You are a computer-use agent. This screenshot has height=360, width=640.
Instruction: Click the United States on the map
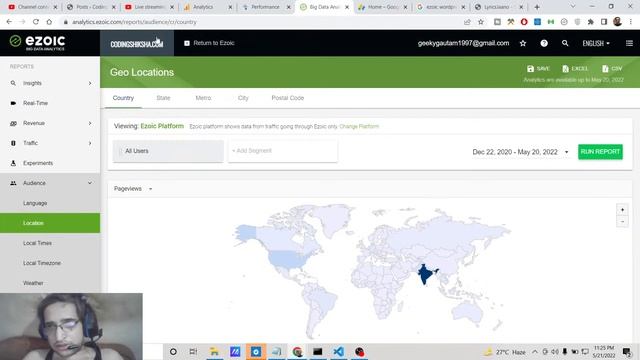click(288, 258)
